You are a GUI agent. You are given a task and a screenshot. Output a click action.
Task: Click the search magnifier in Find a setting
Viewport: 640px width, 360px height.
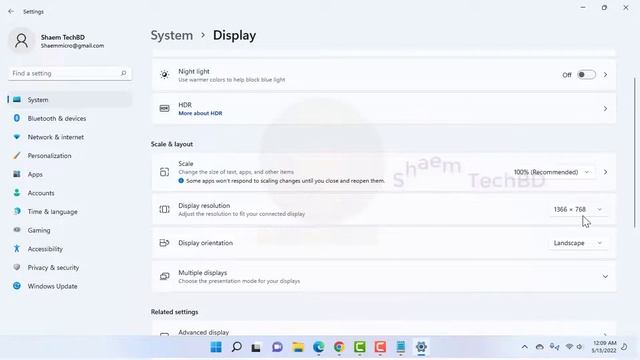[x=123, y=73]
